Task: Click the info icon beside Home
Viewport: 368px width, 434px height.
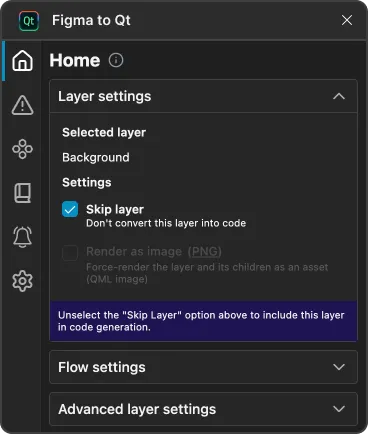Action: tap(116, 60)
